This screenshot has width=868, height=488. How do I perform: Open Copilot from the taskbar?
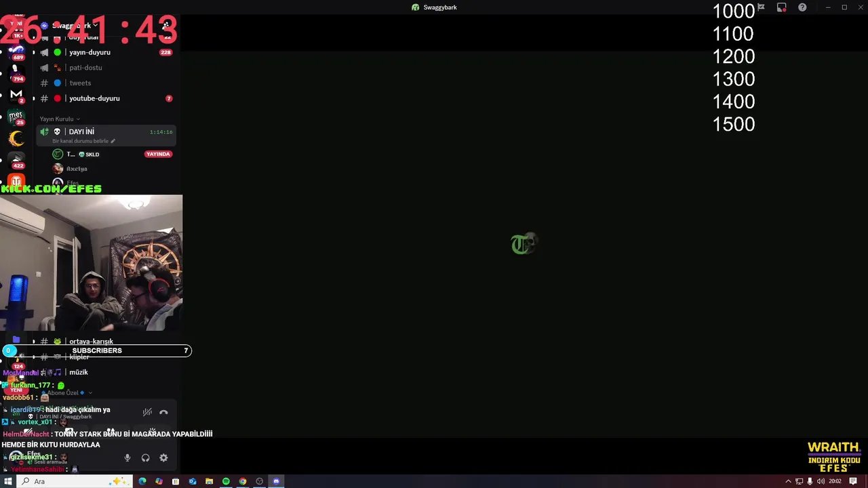click(x=159, y=481)
